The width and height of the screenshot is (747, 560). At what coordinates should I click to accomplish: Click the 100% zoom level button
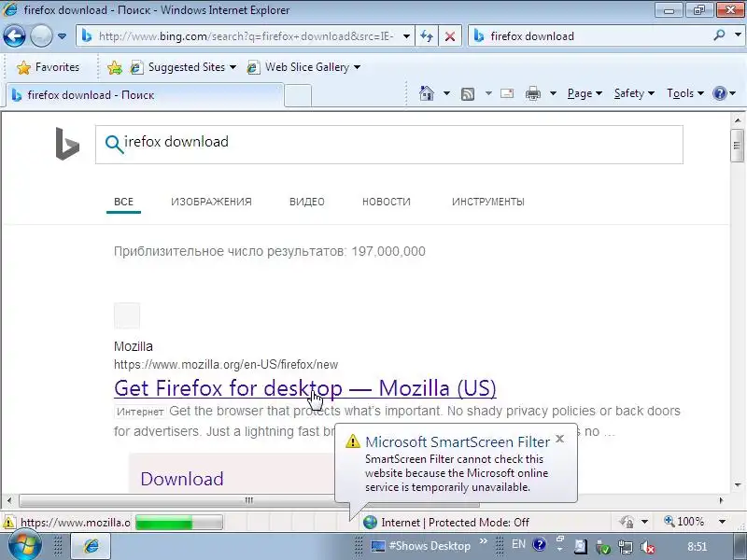tap(684, 522)
